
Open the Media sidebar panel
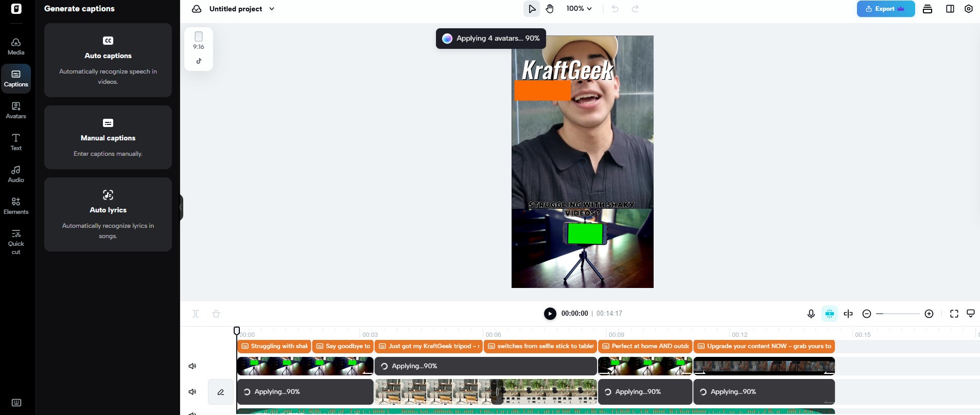(x=16, y=47)
